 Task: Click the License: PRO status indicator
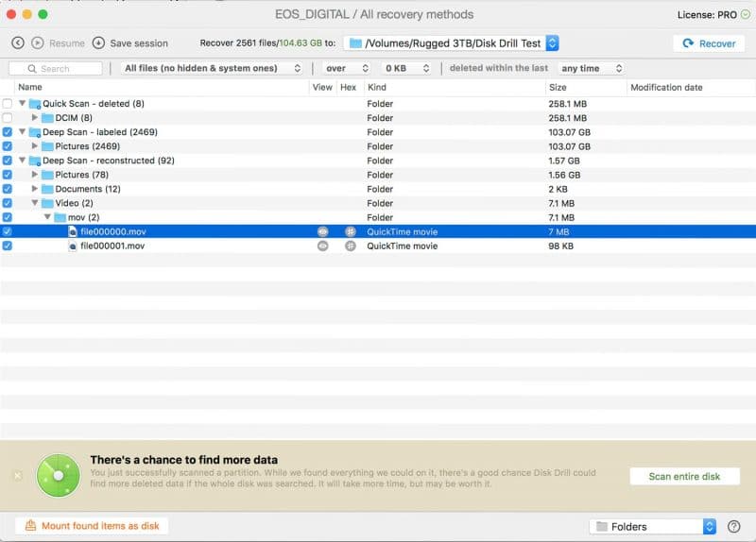click(713, 14)
